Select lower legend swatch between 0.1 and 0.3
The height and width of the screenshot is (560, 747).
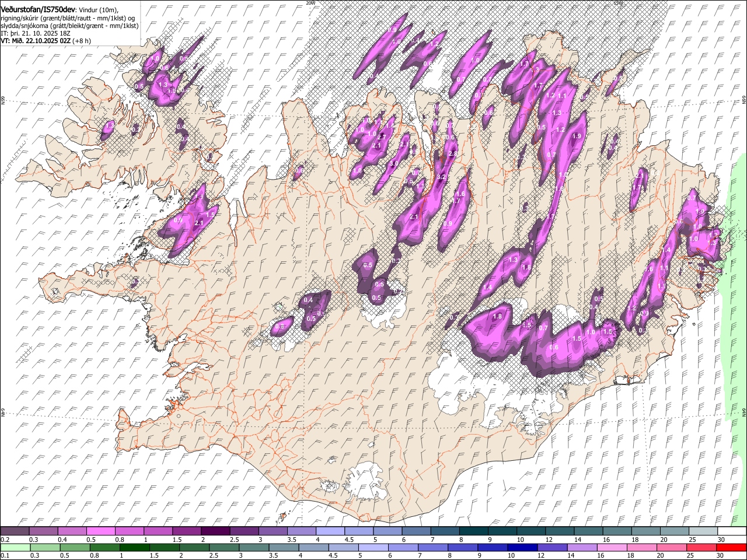click(x=15, y=548)
